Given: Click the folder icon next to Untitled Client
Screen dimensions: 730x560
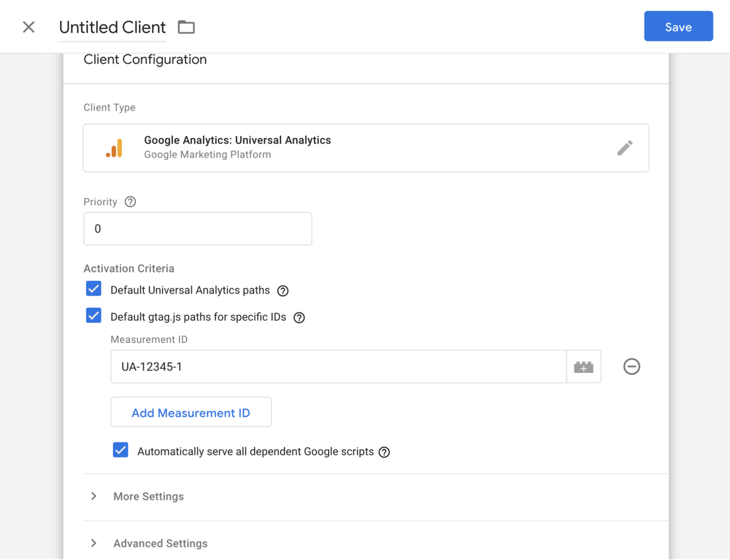Looking at the screenshot, I should pos(186,27).
